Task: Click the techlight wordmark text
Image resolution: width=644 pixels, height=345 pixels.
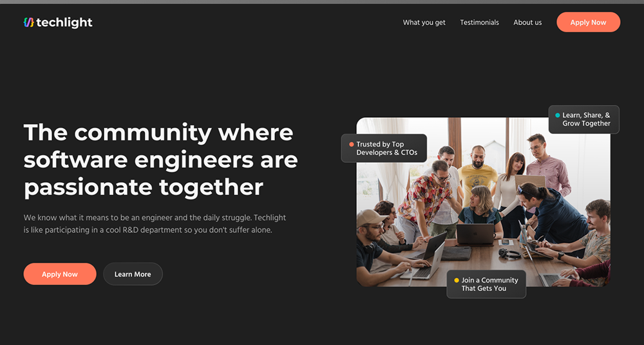Action: [64, 23]
